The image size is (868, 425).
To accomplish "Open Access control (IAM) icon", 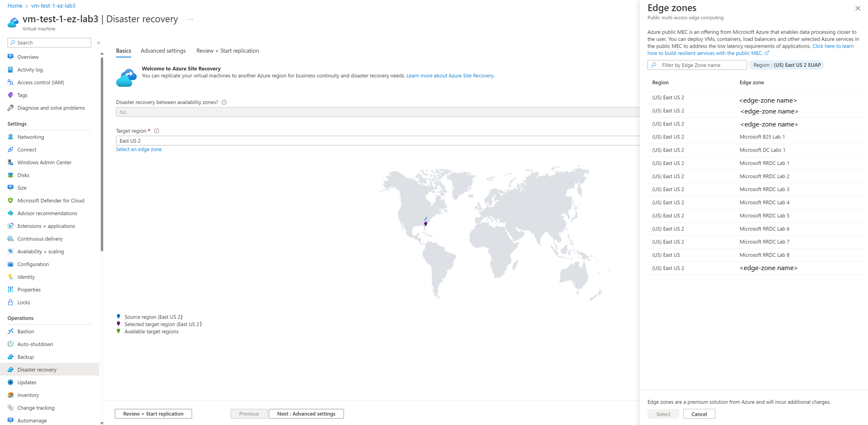I will [10, 82].
